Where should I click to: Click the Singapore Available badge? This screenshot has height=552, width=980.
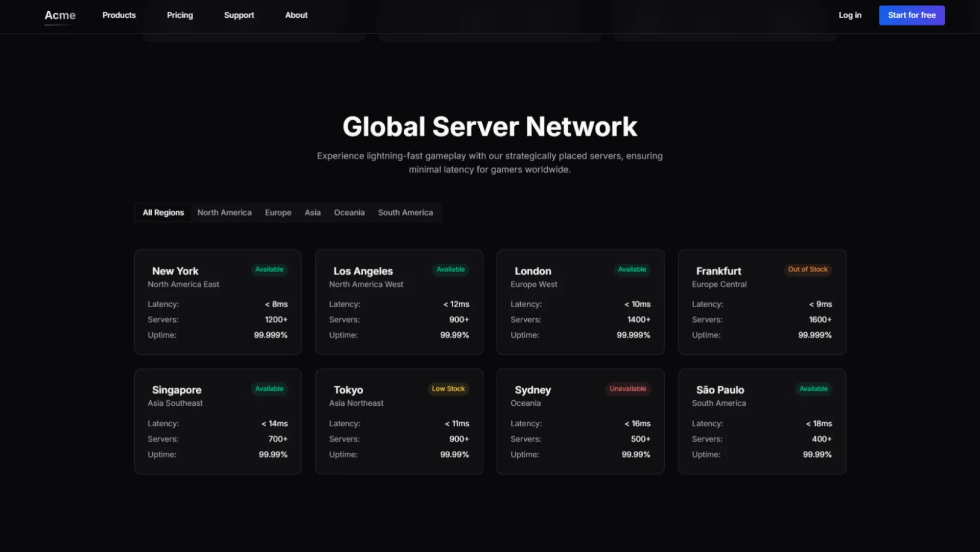(x=269, y=388)
